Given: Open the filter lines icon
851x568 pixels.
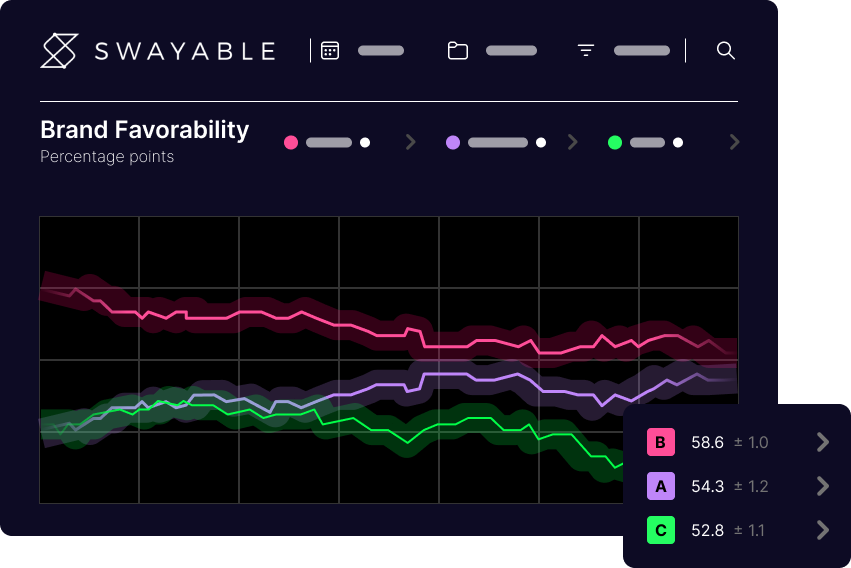Looking at the screenshot, I should coord(586,51).
